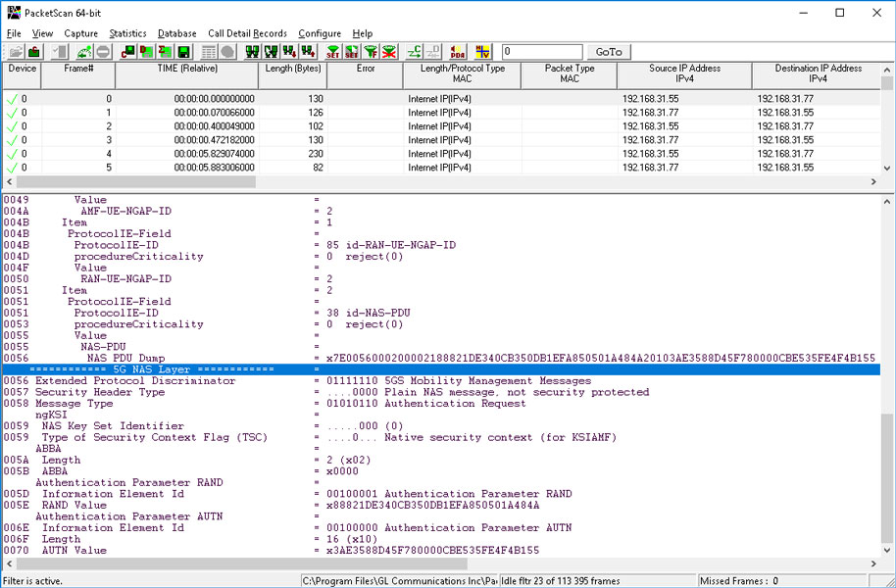
Task: Click the NAS PDU Dump line
Action: pos(441,359)
